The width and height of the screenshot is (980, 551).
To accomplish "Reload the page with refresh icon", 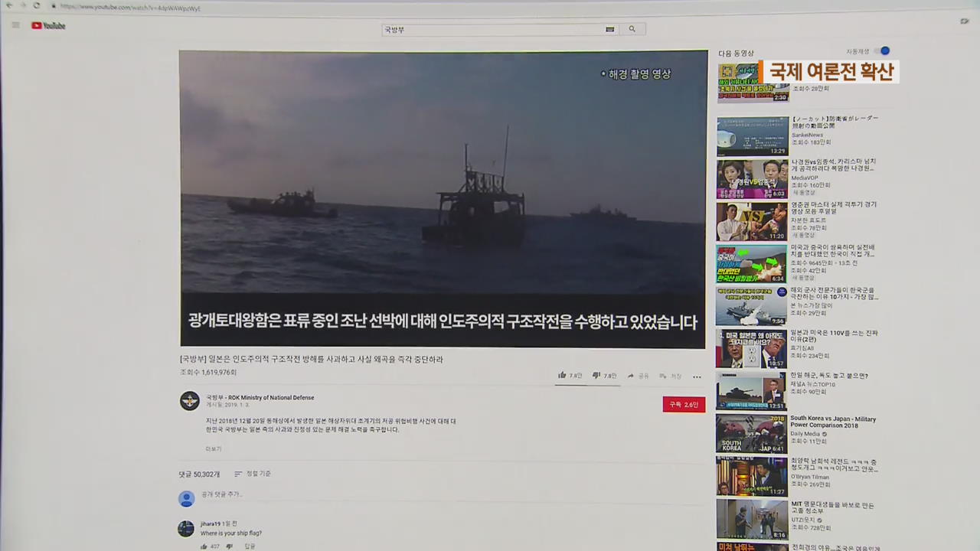I will [36, 5].
